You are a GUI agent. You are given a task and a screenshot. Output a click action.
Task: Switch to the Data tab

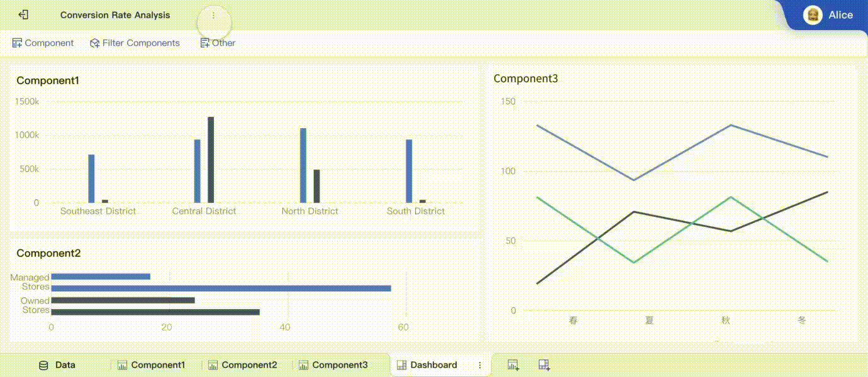click(x=57, y=365)
